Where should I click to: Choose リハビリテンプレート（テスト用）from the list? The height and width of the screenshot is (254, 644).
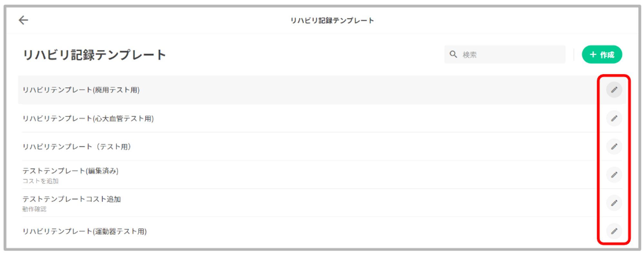coord(77,147)
